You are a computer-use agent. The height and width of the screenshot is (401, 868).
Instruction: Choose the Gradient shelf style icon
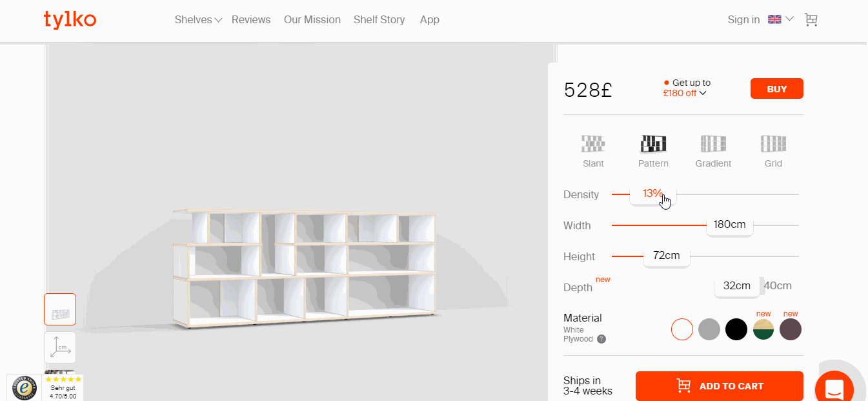[713, 143]
